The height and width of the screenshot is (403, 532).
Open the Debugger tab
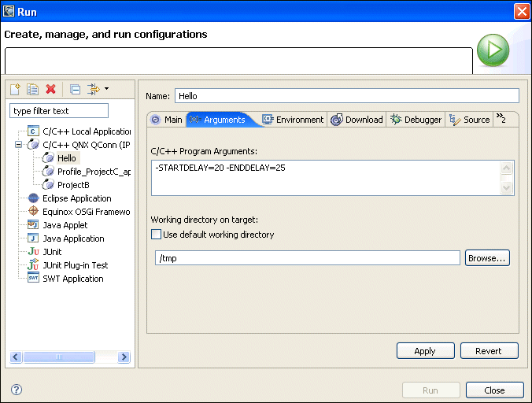(x=416, y=120)
